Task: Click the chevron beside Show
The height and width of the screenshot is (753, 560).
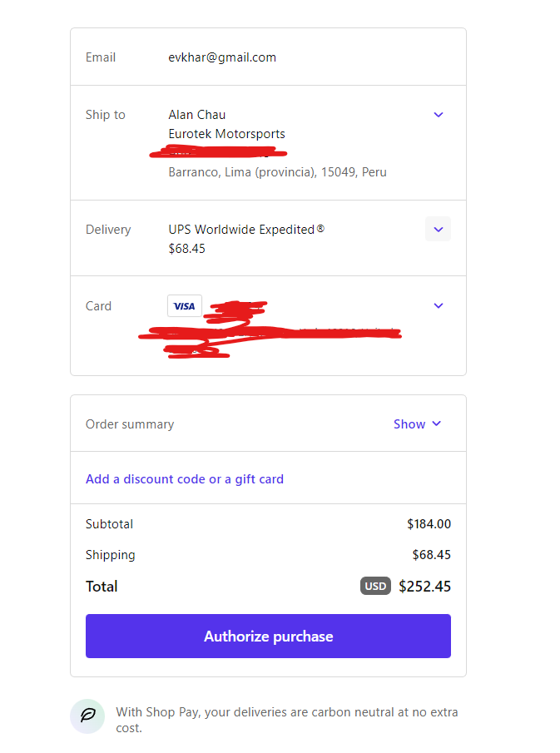Action: 437,424
